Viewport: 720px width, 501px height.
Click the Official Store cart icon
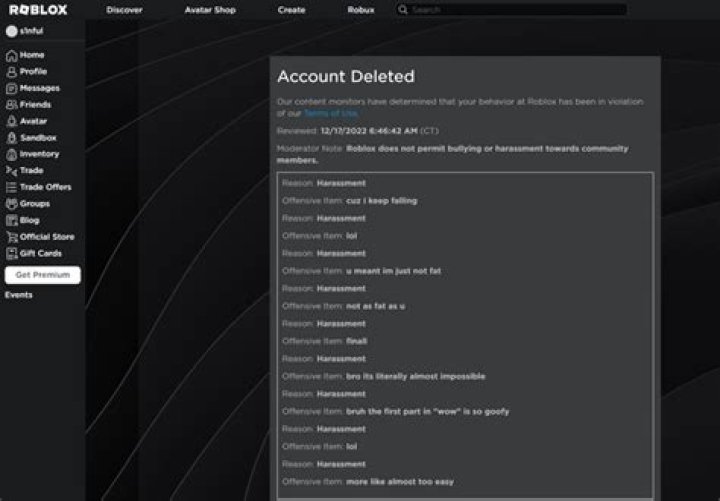[x=11, y=237]
